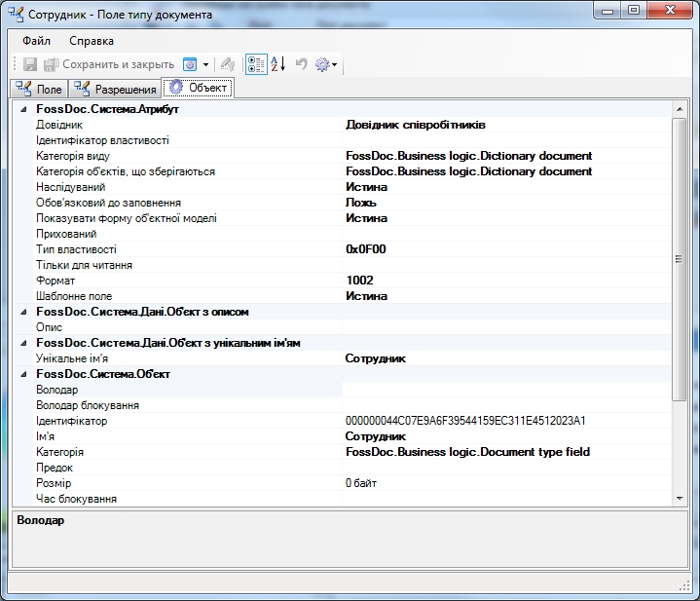Click the 0x0F00 value of Тип властивості

366,249
